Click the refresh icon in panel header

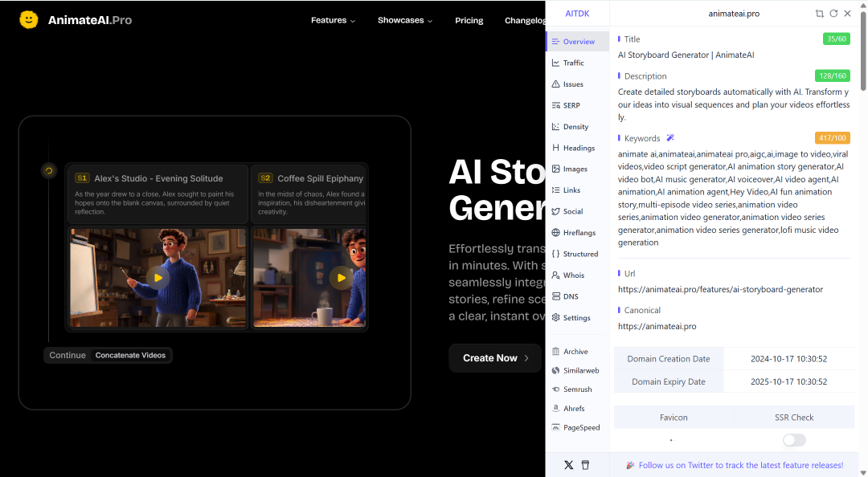[x=833, y=14]
